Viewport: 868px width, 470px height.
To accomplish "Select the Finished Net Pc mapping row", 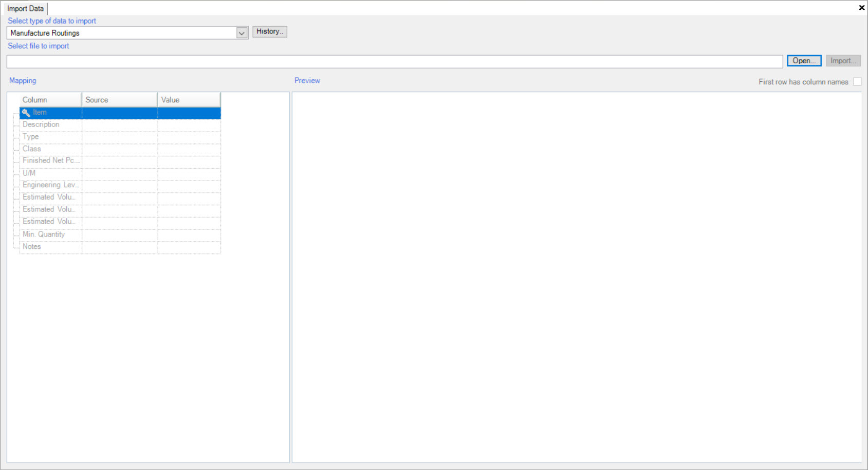I will [120, 161].
